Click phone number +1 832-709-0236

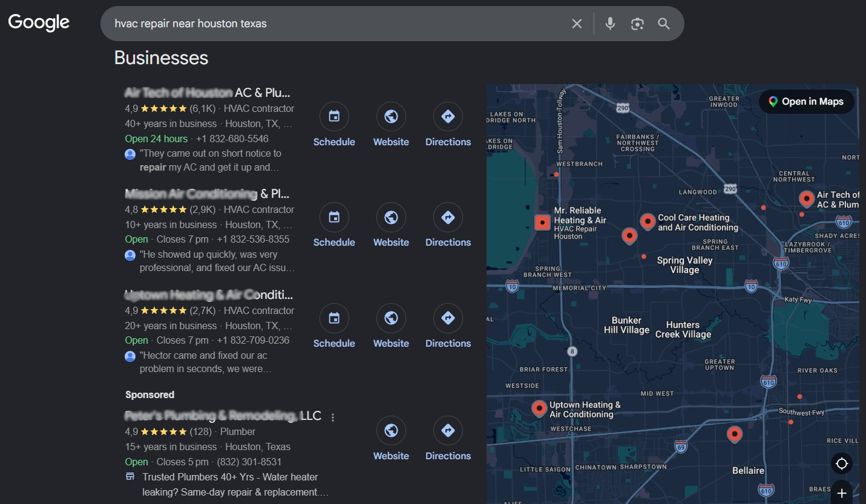tap(253, 340)
